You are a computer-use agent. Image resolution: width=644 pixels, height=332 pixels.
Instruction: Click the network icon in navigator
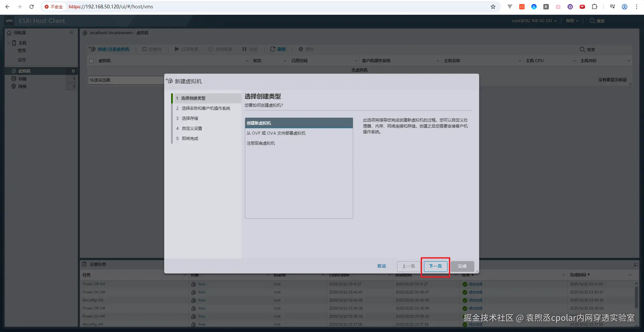[14, 86]
